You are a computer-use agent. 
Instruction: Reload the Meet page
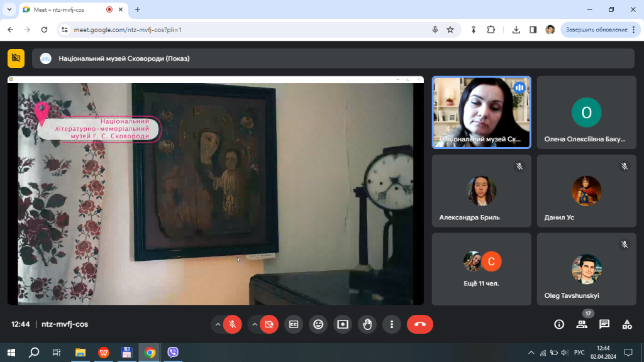[45, 30]
